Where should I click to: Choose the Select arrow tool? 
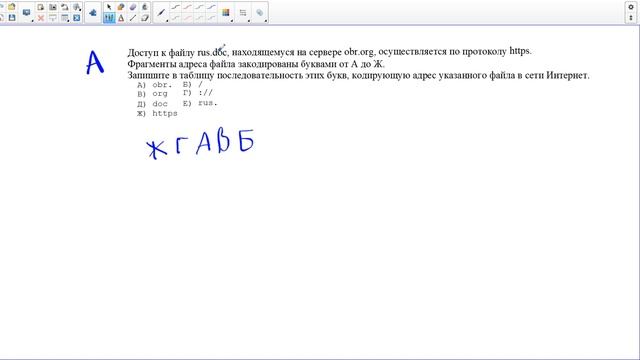tap(109, 7)
